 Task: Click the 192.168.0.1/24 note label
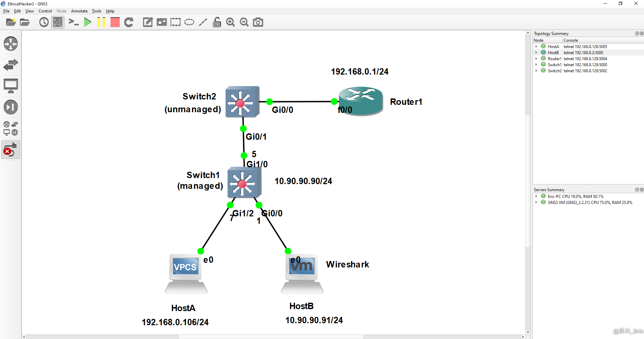360,72
